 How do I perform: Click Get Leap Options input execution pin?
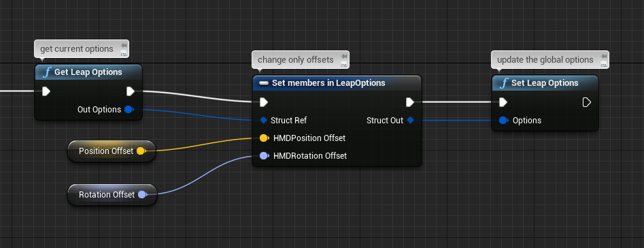(46, 91)
